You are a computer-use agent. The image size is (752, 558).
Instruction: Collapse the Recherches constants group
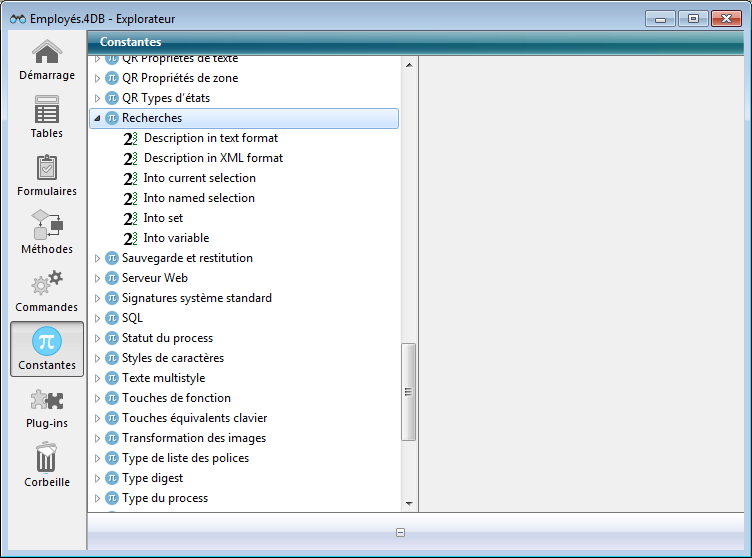tap(97, 118)
